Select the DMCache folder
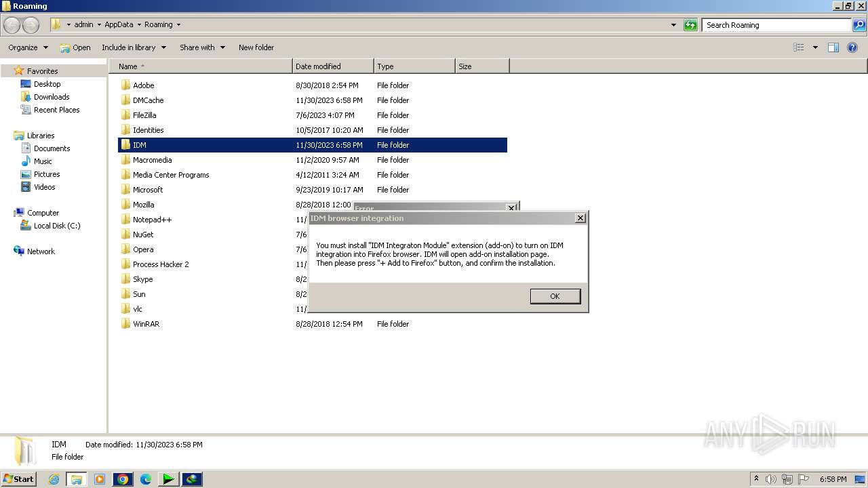Image resolution: width=868 pixels, height=488 pixels. click(148, 100)
